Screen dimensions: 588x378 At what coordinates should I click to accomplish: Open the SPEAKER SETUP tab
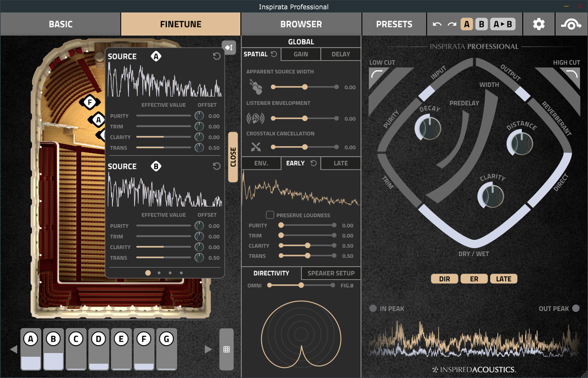[330, 273]
